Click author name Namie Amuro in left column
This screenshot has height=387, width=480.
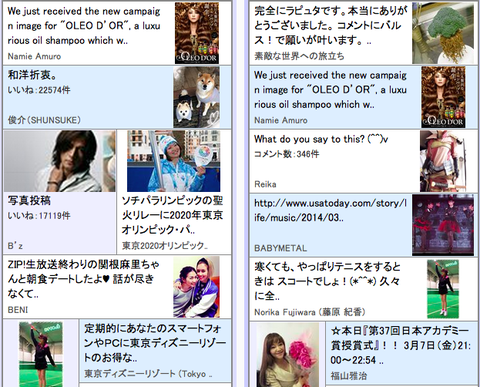(34, 56)
